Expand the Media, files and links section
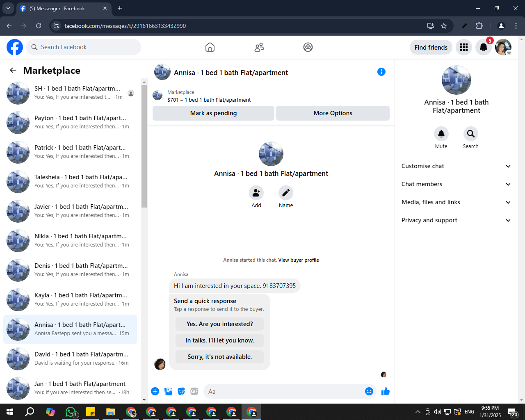This screenshot has height=420, width=525. pyautogui.click(x=457, y=202)
